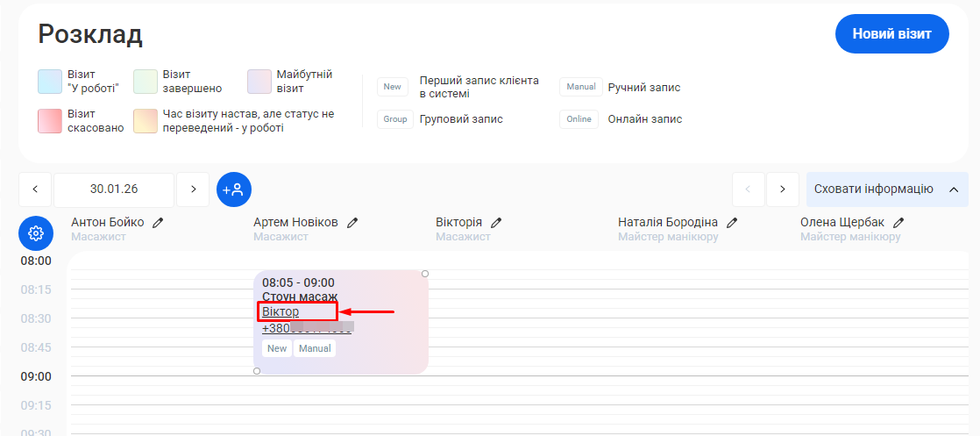
Task: Click pencil icon beside Олена Щербак
Action: pos(898,223)
